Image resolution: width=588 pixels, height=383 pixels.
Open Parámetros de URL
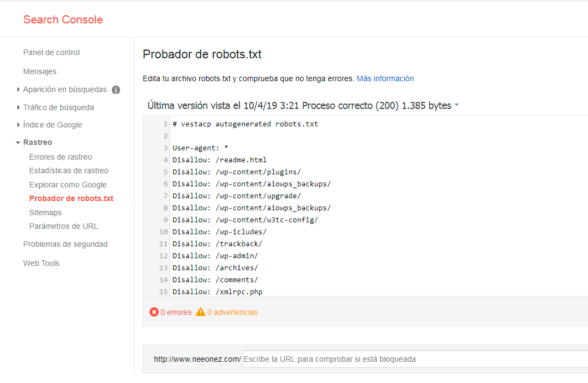(63, 226)
